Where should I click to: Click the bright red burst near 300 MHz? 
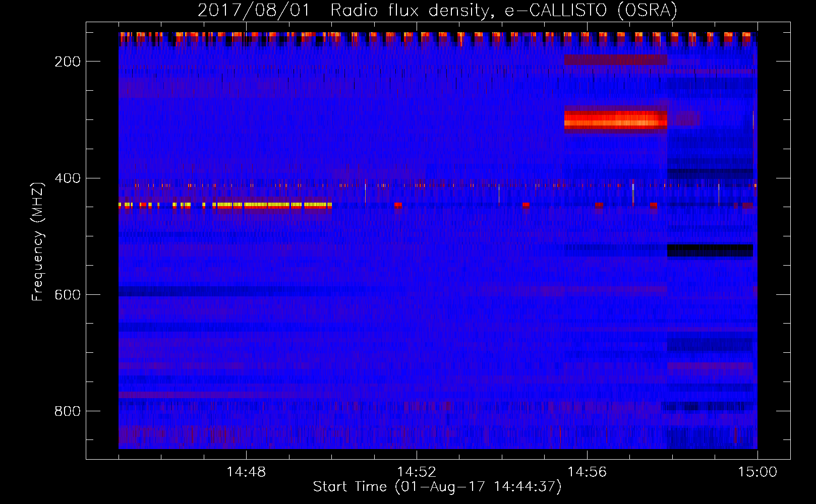pyautogui.click(x=616, y=121)
